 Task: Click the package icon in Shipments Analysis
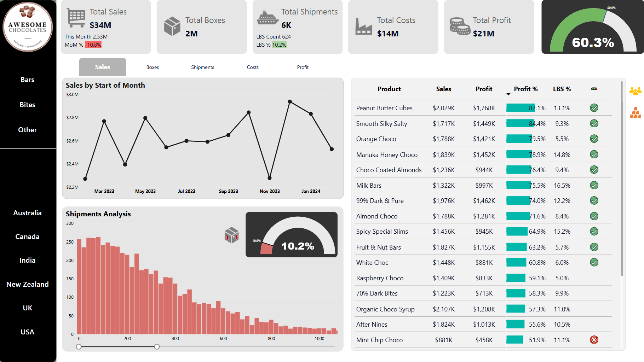click(x=232, y=235)
